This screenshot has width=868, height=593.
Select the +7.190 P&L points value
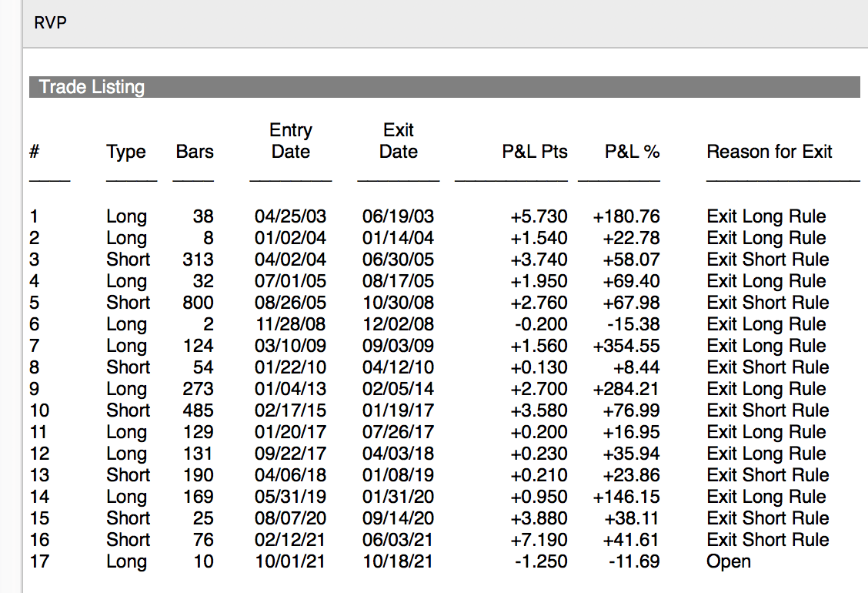[539, 540]
